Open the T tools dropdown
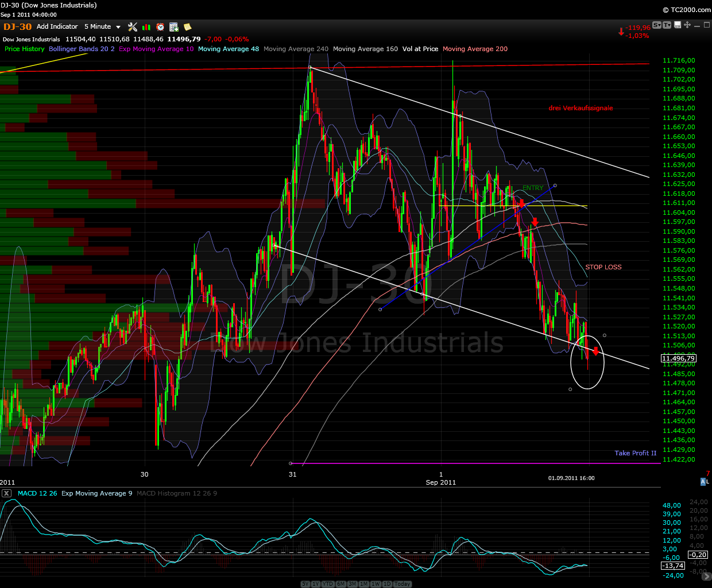The height and width of the screenshot is (588, 712). [668, 25]
